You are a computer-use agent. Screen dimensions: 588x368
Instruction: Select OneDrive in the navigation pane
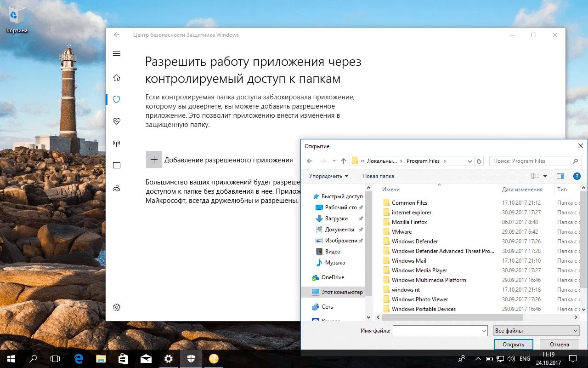tap(328, 277)
